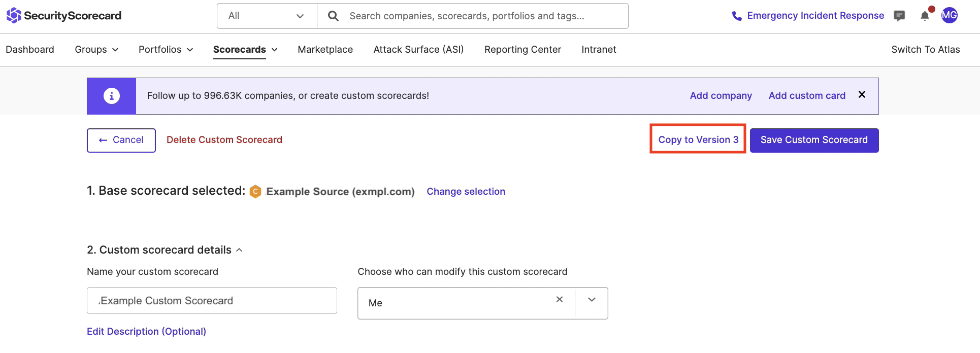980x353 pixels.
Task: Open the Marketplace tab
Action: [325, 49]
